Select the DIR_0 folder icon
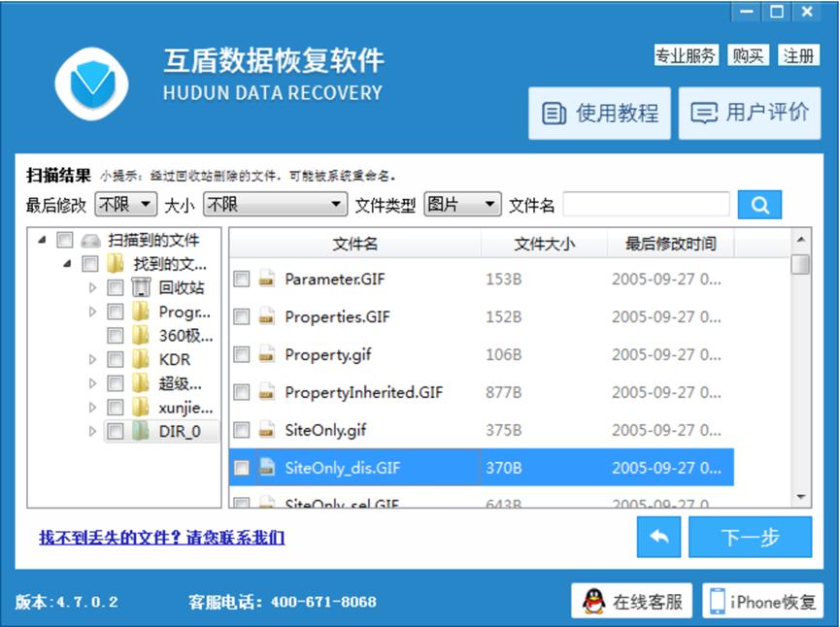 click(x=142, y=432)
